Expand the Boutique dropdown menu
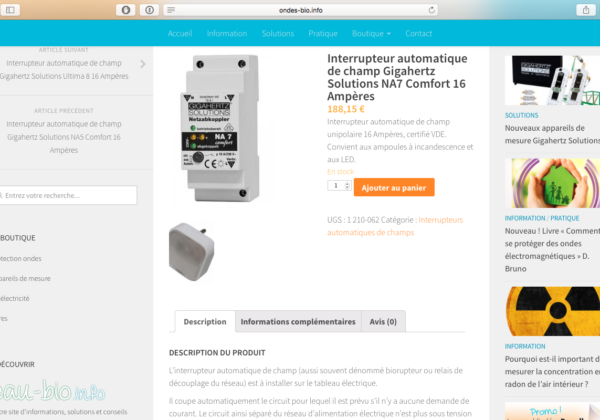The image size is (600, 420). click(371, 34)
